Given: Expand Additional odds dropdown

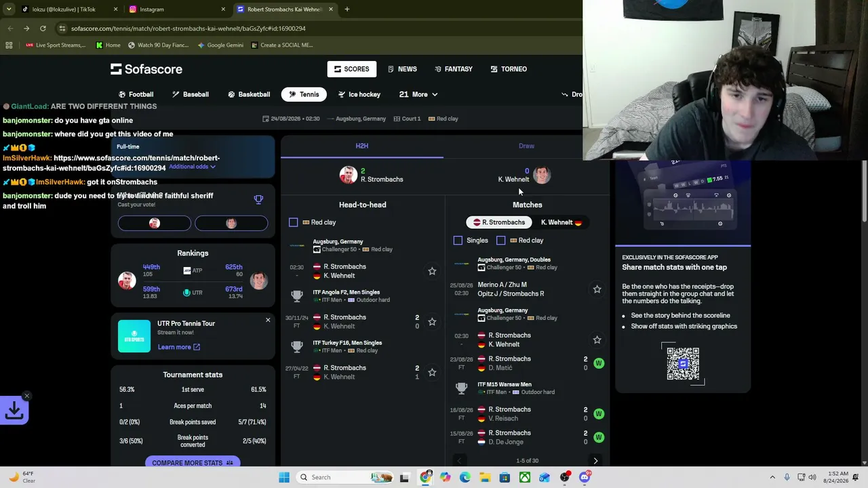Looking at the screenshot, I should pos(193,167).
